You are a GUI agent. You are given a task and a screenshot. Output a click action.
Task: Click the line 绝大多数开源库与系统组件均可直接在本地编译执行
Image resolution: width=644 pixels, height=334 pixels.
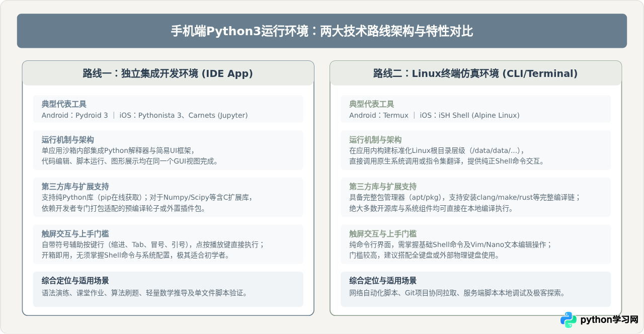pos(432,208)
